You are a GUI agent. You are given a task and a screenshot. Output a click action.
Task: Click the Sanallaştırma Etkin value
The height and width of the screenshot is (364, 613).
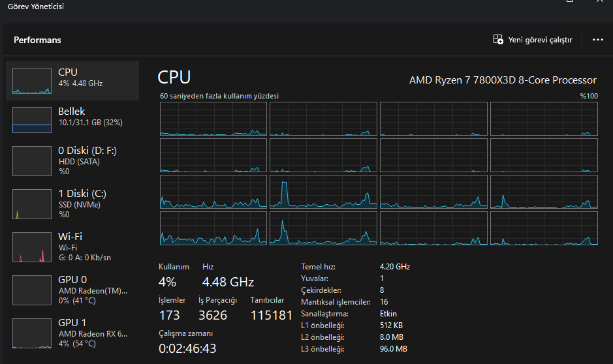coord(388,314)
